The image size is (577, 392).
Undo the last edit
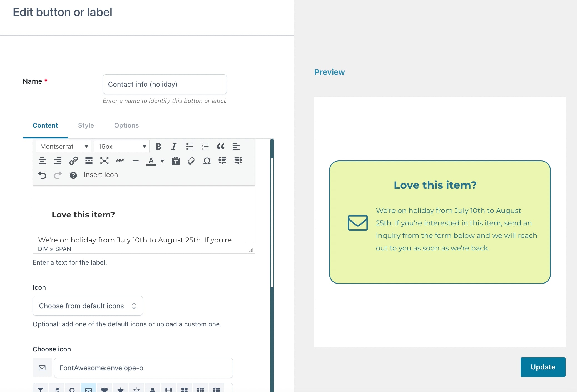(x=42, y=175)
